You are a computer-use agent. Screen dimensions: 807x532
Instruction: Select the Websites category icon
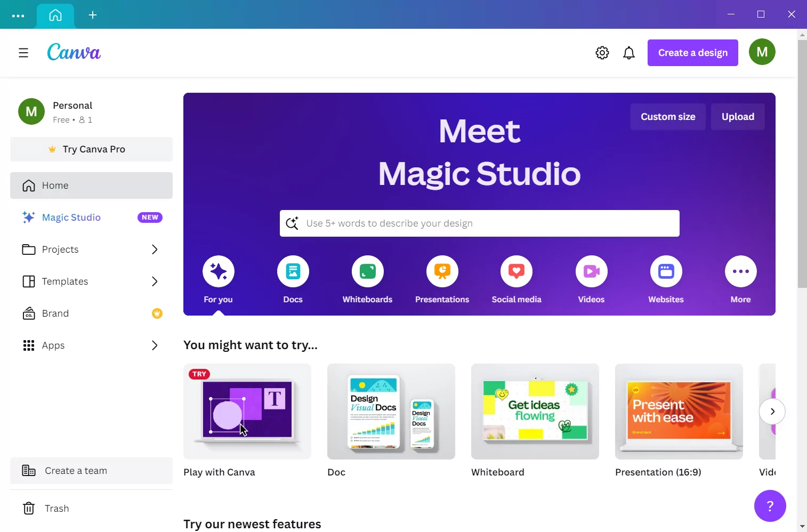tap(666, 271)
